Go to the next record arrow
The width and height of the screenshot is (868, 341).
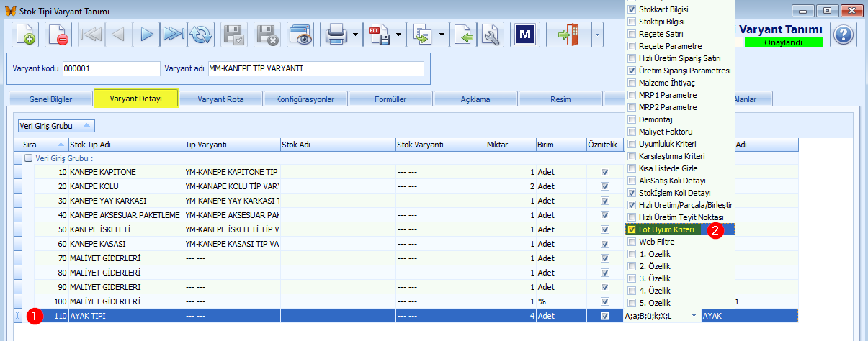(x=146, y=34)
